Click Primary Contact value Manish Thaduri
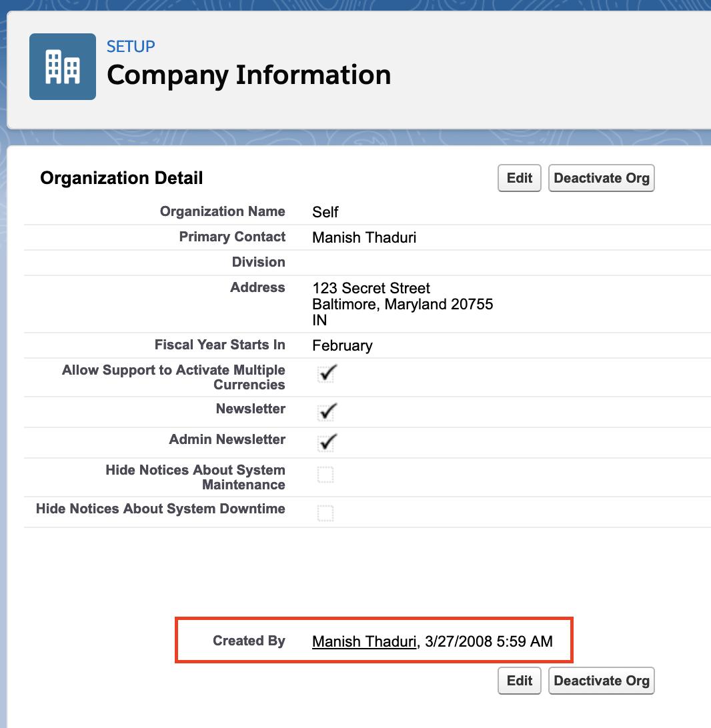The image size is (711, 728). (364, 237)
